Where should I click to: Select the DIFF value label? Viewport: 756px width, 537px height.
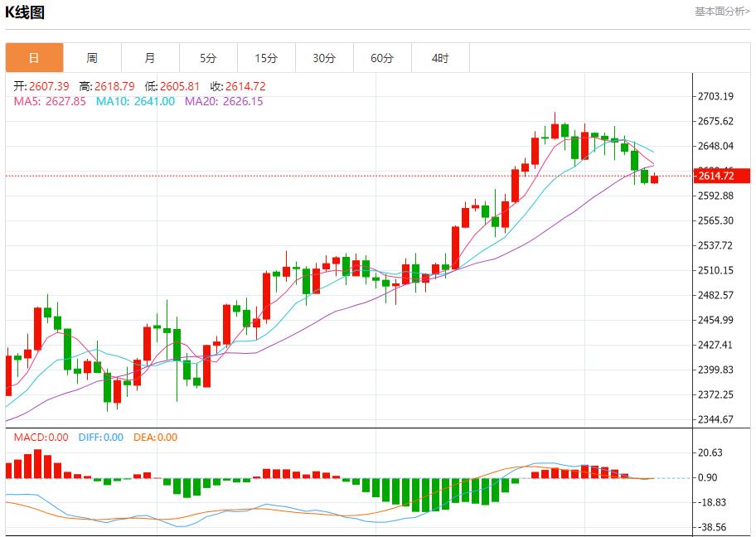(100, 438)
